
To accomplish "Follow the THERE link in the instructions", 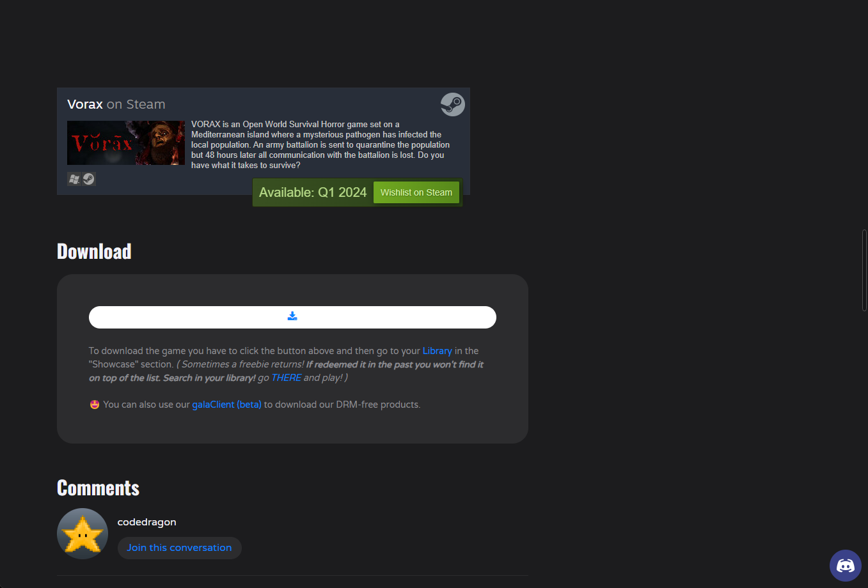I will pos(286,378).
